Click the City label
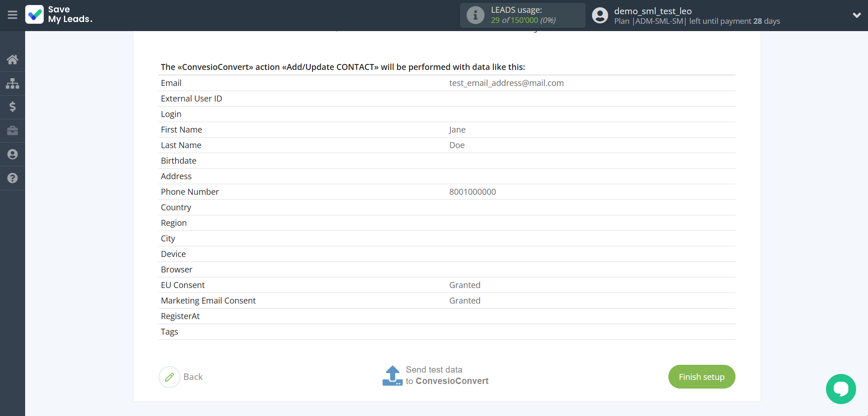Screen dimensions: 868x416 click(168, 239)
